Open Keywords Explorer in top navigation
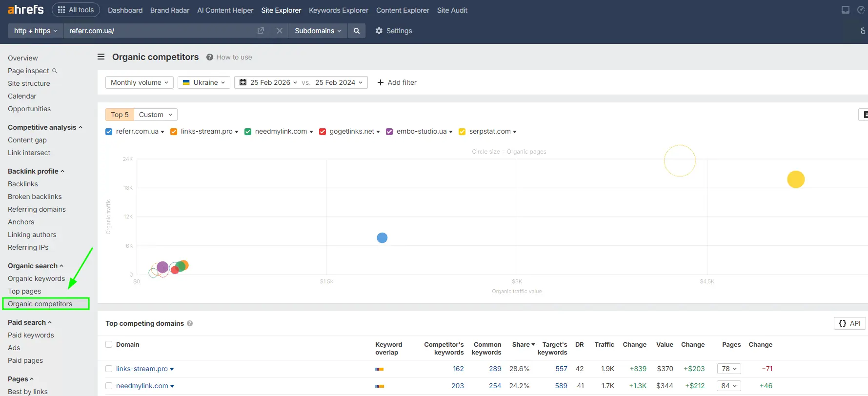Screen dimensions: 868x396 coord(339,10)
